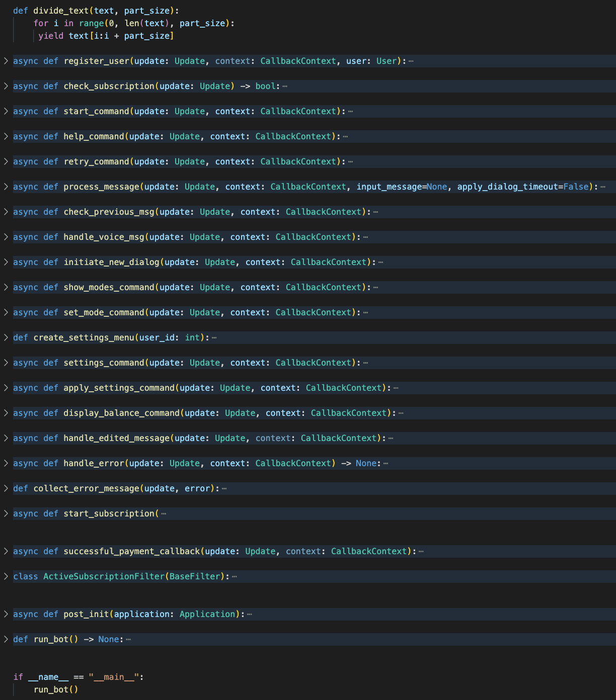
Task: Unfold the process_message function via chevron
Action: click(6, 187)
